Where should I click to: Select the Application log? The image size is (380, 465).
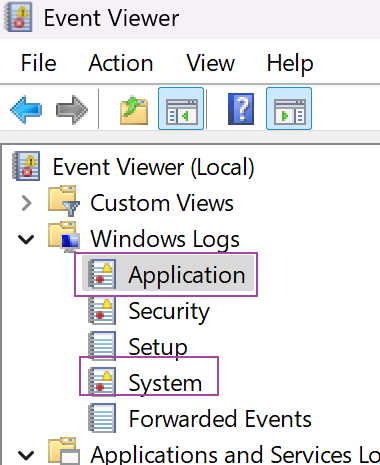pos(187,275)
